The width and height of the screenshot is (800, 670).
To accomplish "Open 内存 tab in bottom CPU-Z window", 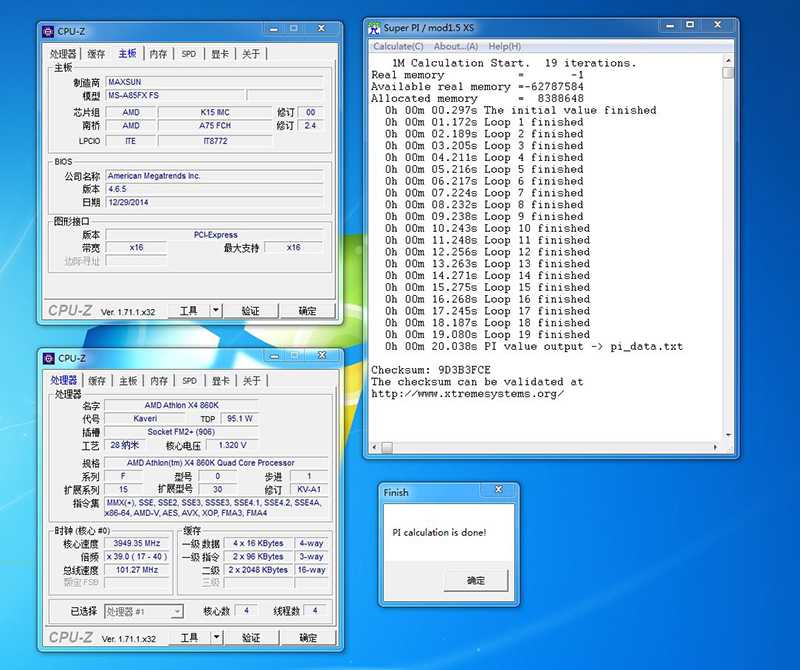I will pos(159,381).
